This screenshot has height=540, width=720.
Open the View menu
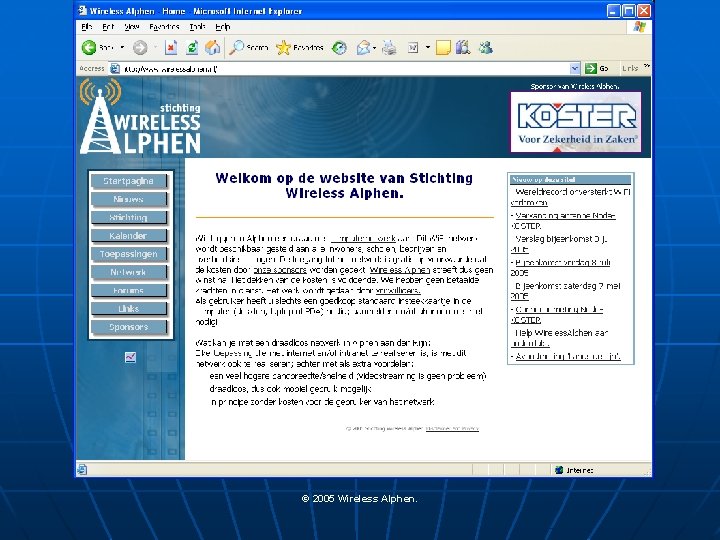(x=131, y=27)
